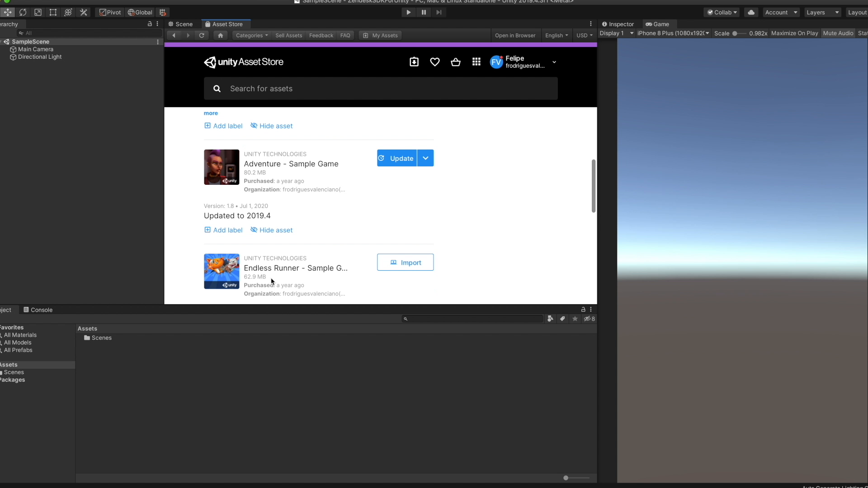This screenshot has height=488, width=868.
Task: Click Open in Browser button
Action: tap(515, 35)
